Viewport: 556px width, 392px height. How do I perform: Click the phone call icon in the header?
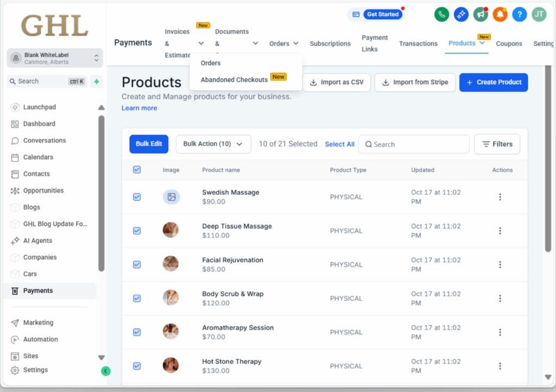tap(441, 14)
